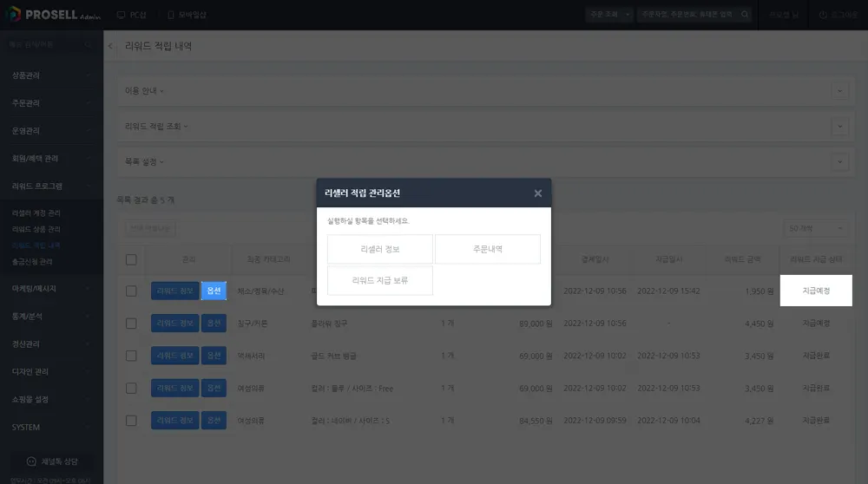Open the 50 개씩 page-size dropdown
868x484 pixels.
pyautogui.click(x=816, y=228)
